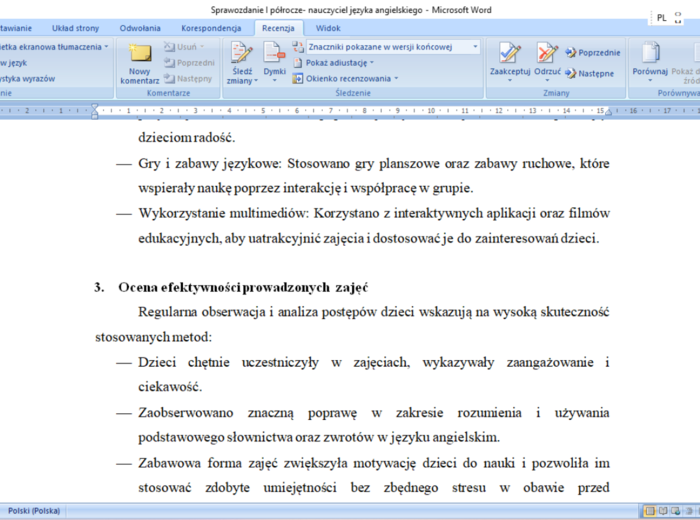Viewport: 700px width, 520px height.
Task: Expand the Okienko recenzowania arrow
Action: [x=396, y=79]
